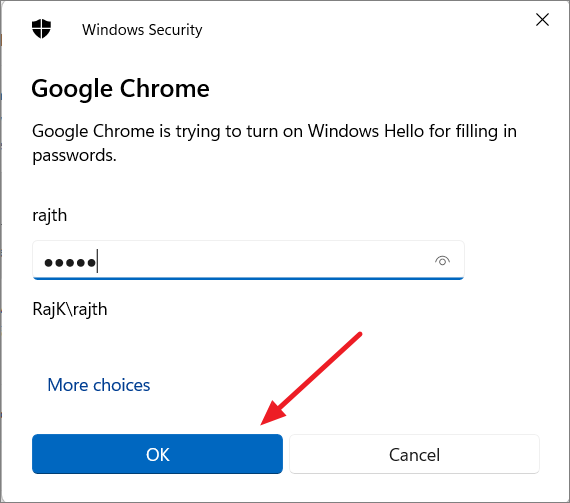Click the X icon at the dialog corner

pyautogui.click(x=542, y=20)
